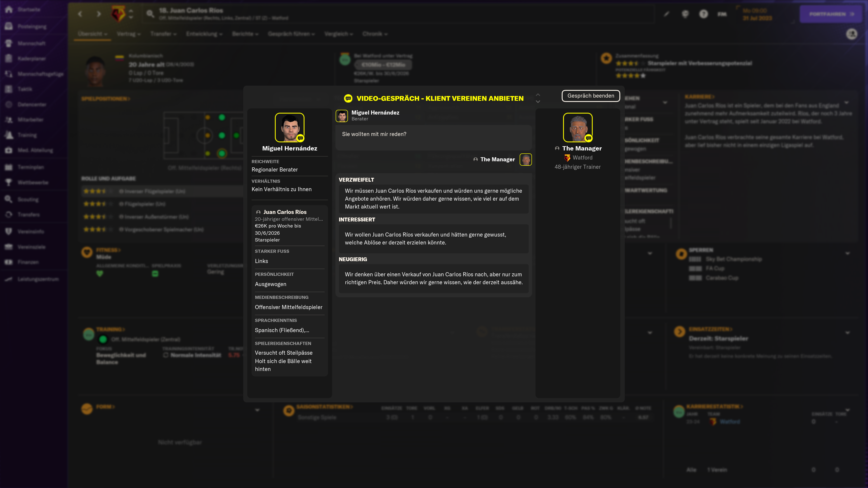This screenshot has height=488, width=868.
Task: Click the Vereinsziele icon in sidebar
Action: (9, 247)
